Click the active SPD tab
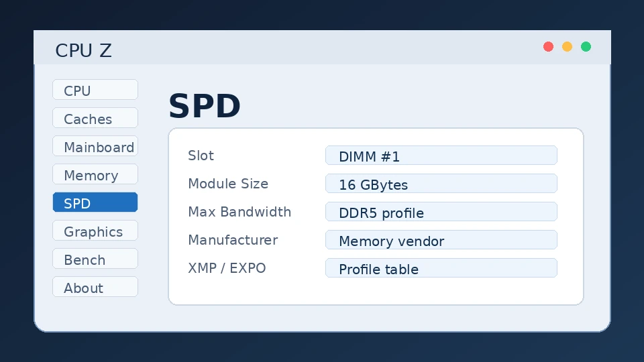 pyautogui.click(x=95, y=202)
